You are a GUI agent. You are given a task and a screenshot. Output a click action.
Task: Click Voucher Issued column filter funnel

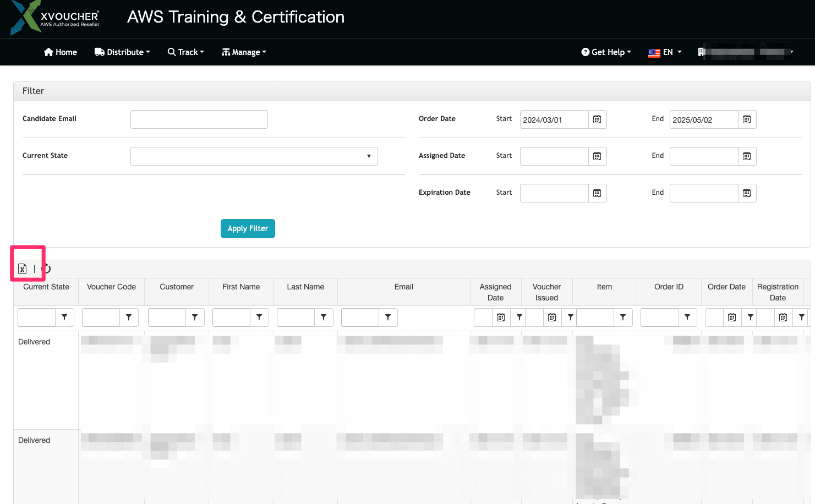click(x=570, y=317)
